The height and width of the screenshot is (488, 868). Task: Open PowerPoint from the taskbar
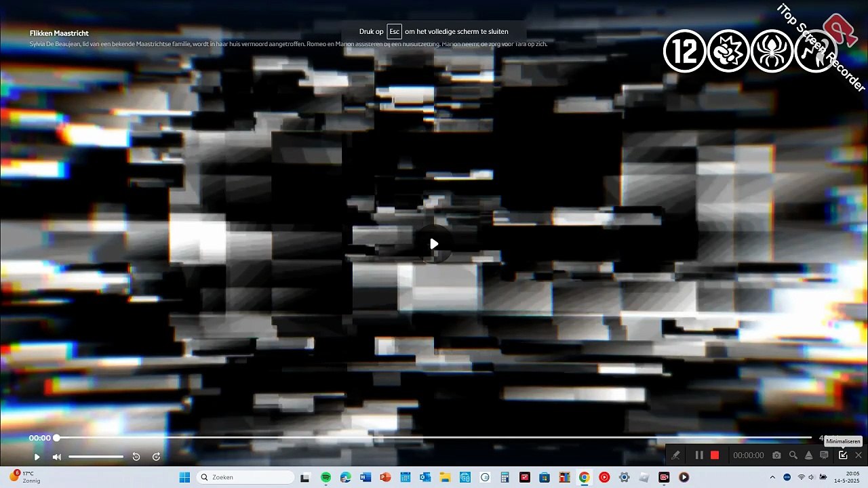coord(386,477)
